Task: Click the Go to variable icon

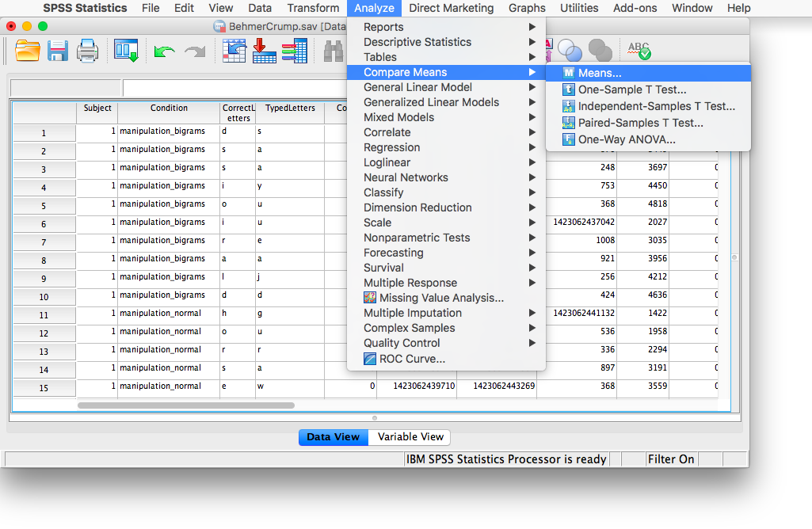Action: coord(264,51)
